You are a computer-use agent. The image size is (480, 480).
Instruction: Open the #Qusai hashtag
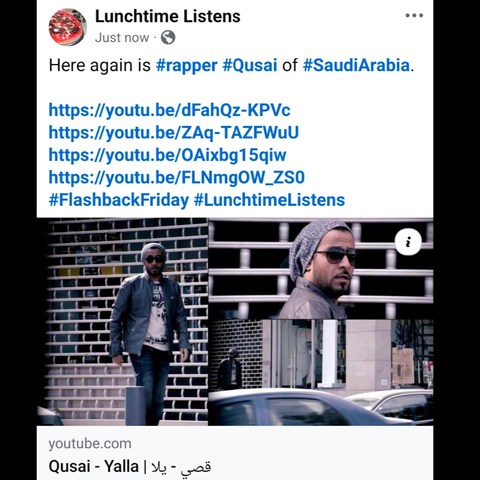250,65
